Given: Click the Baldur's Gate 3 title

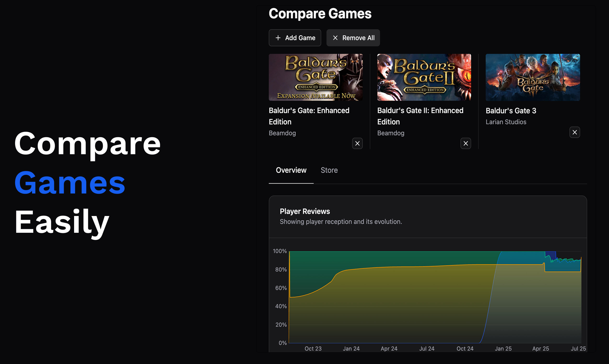Looking at the screenshot, I should (511, 111).
